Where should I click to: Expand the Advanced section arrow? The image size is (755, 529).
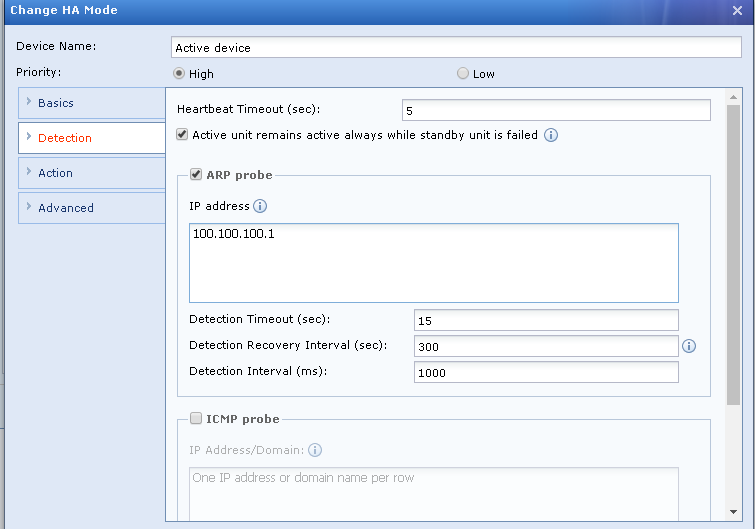coord(29,206)
